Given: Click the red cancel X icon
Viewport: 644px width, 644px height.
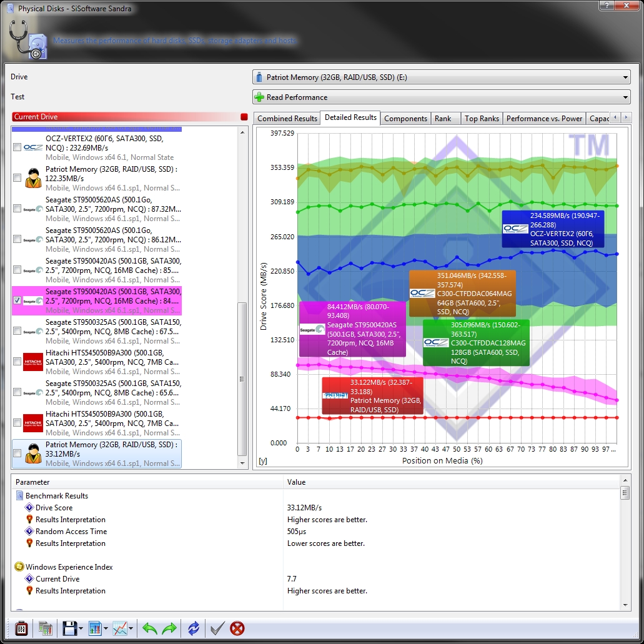Looking at the screenshot, I should click(237, 628).
